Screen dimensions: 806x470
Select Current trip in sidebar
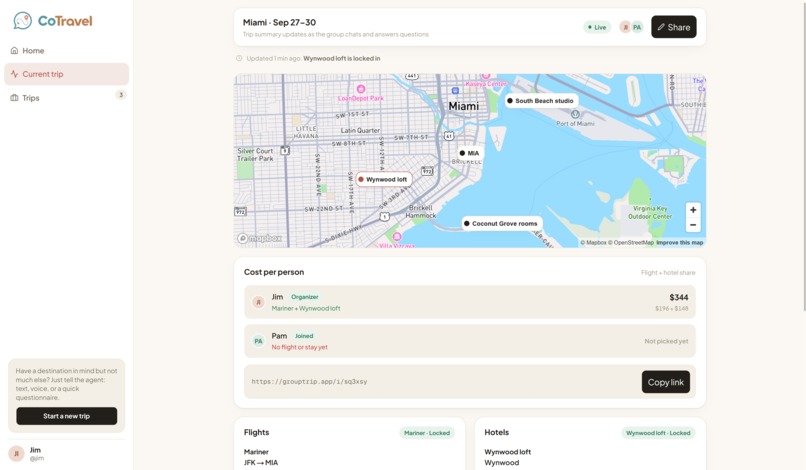[66, 74]
